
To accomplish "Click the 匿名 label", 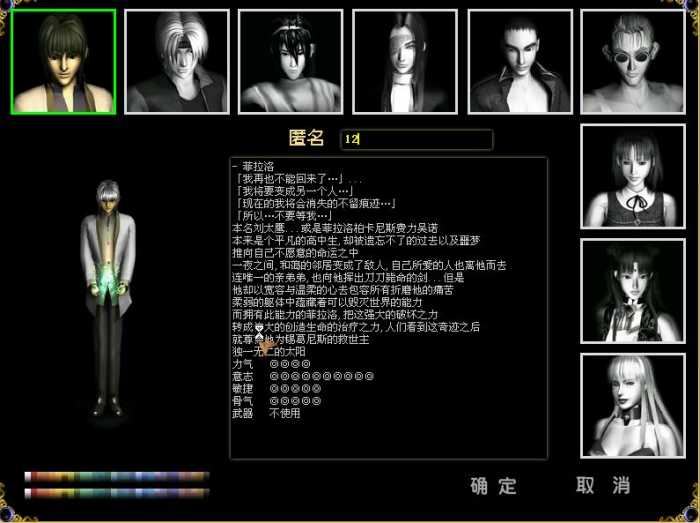I will [306, 138].
